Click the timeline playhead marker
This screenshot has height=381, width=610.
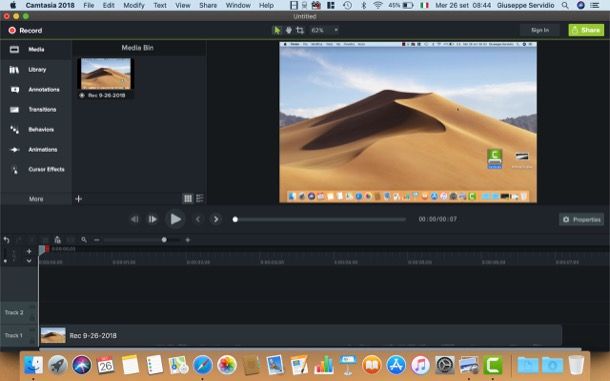point(42,250)
